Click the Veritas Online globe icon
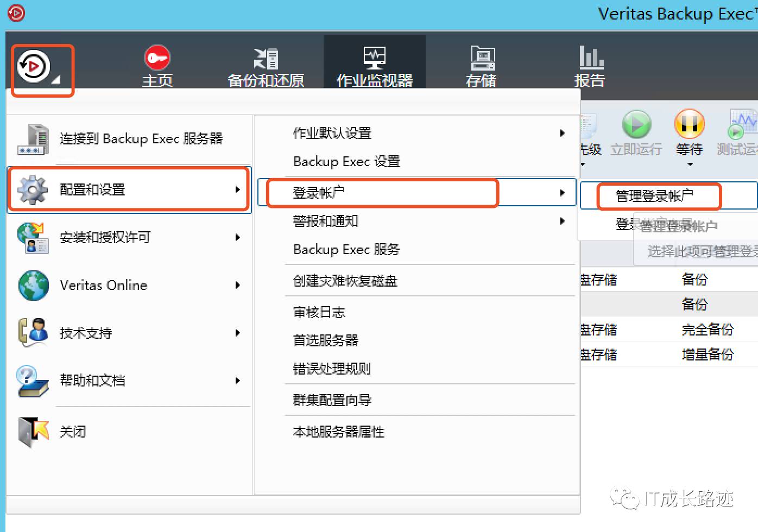 point(33,285)
